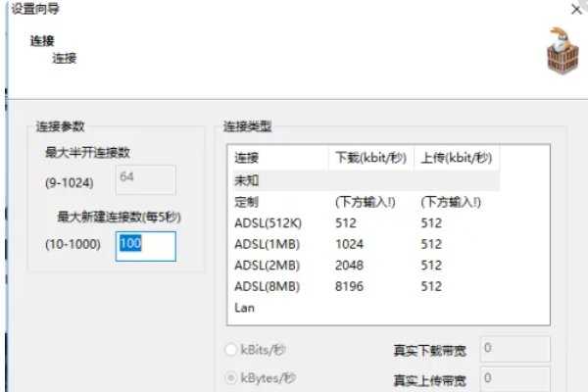Click the 定制 download (下方输入!) cell
588x392 pixels.
[x=365, y=202]
